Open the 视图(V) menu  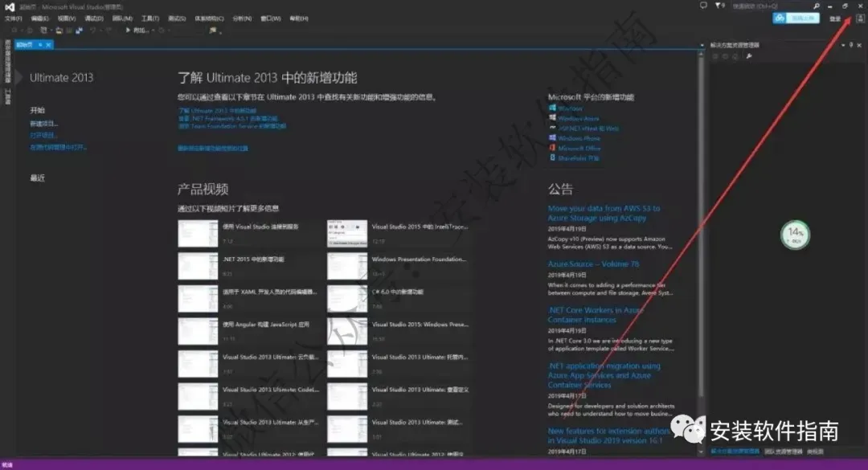click(x=67, y=18)
